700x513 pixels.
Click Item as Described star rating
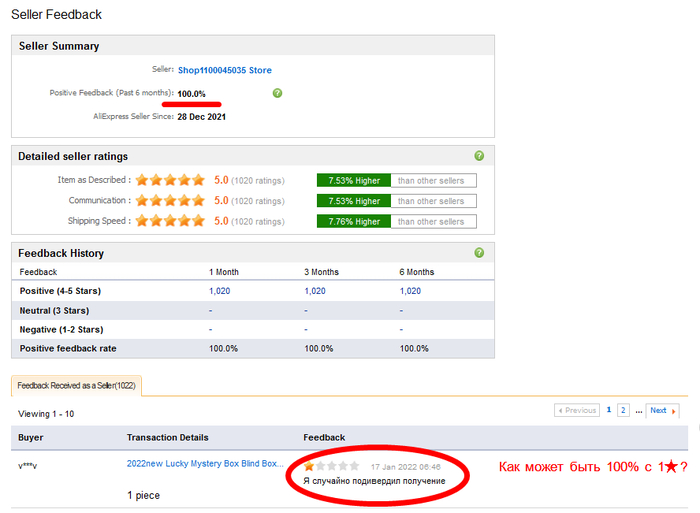click(x=170, y=180)
